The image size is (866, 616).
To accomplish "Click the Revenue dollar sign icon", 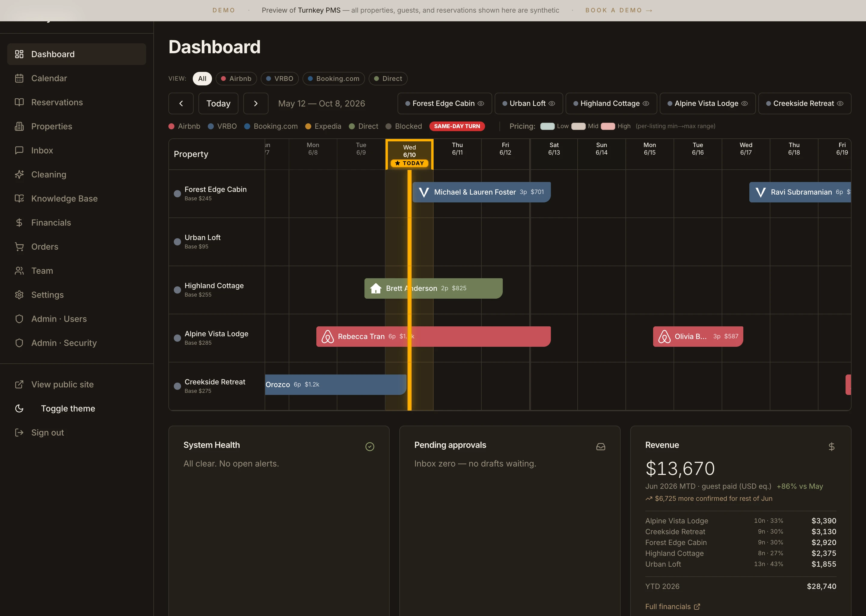I will (831, 447).
